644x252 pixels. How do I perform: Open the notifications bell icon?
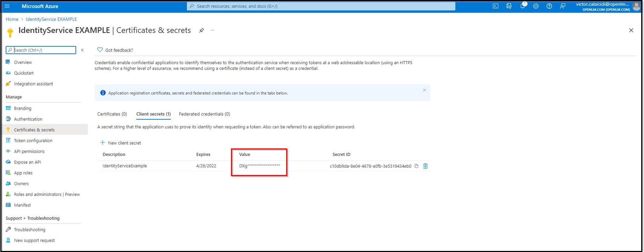point(522,6)
